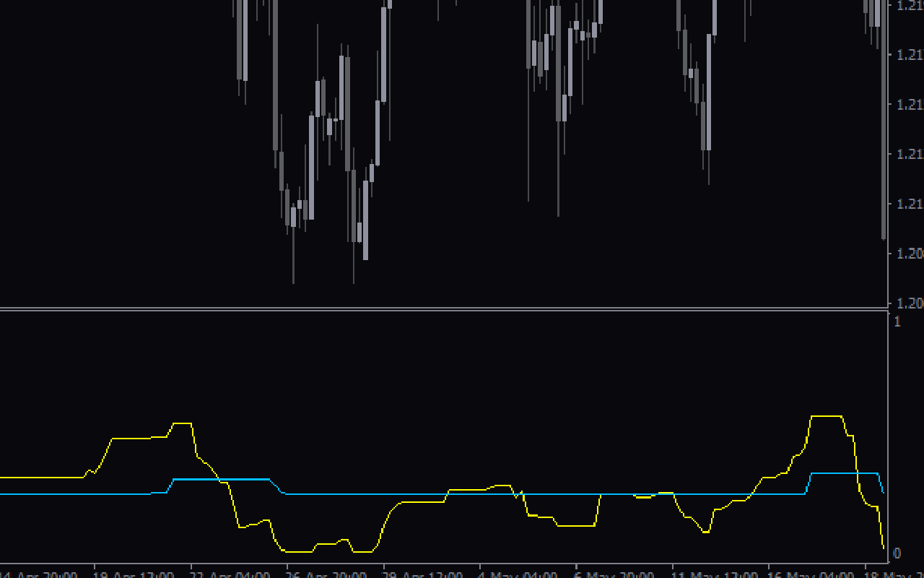Click the 4 May 04:00 time label

click(x=520, y=575)
